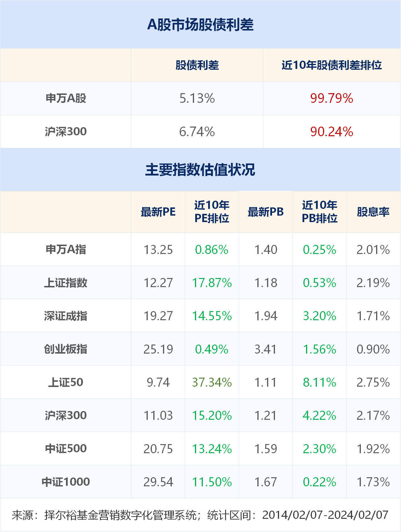401x532 pixels.
Task: Click the PB value 1.21
Action: coord(266,415)
